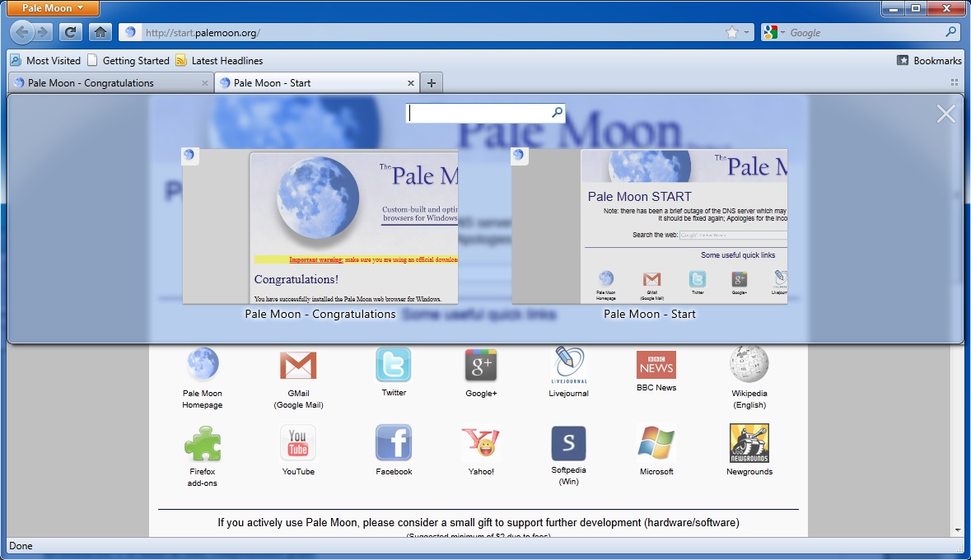Open the Getting Started bookmark
This screenshot has width=971, height=560.
[x=128, y=60]
